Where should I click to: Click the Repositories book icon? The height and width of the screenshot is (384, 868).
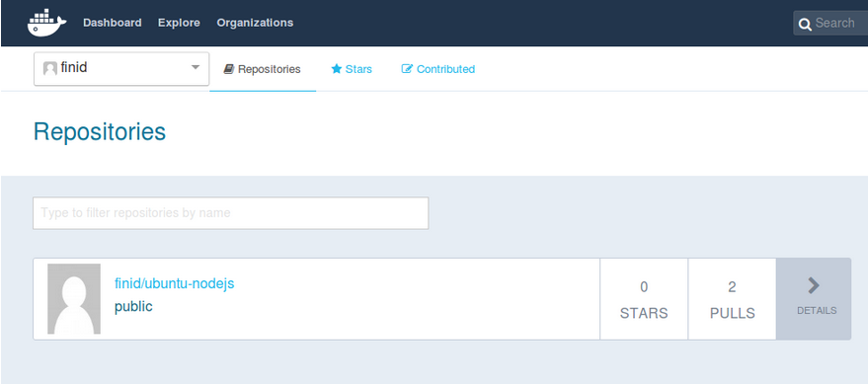pos(229,69)
